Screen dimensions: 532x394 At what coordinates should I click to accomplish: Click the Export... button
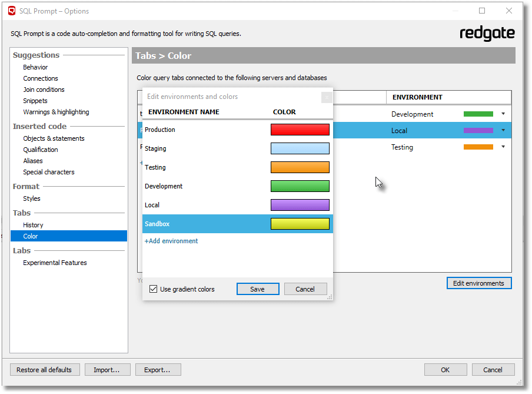click(158, 370)
